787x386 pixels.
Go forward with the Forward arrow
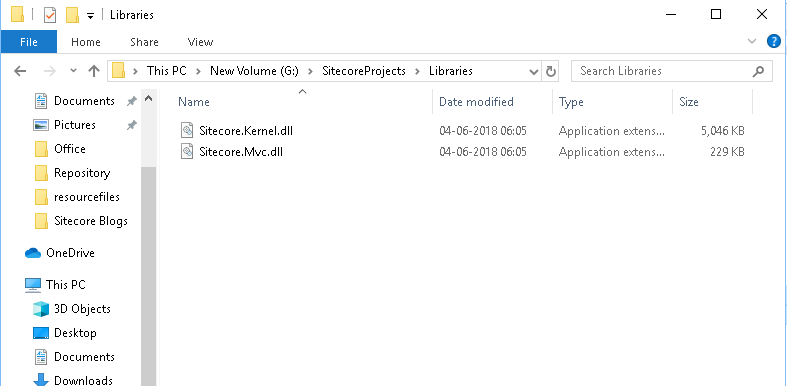coord(50,71)
